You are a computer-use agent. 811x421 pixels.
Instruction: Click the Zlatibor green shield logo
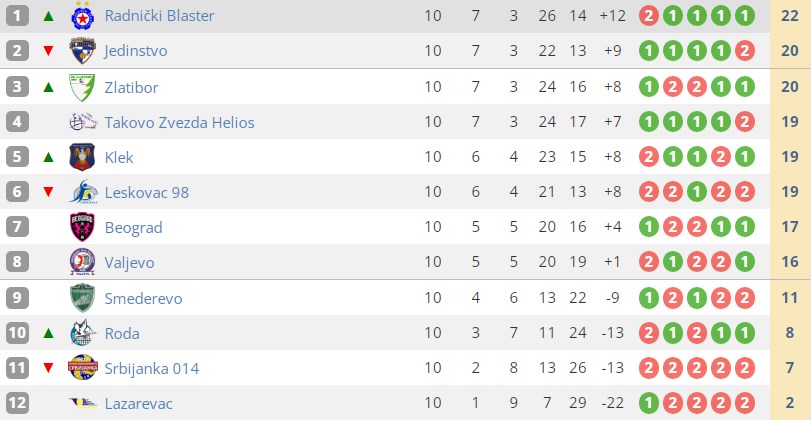83,87
